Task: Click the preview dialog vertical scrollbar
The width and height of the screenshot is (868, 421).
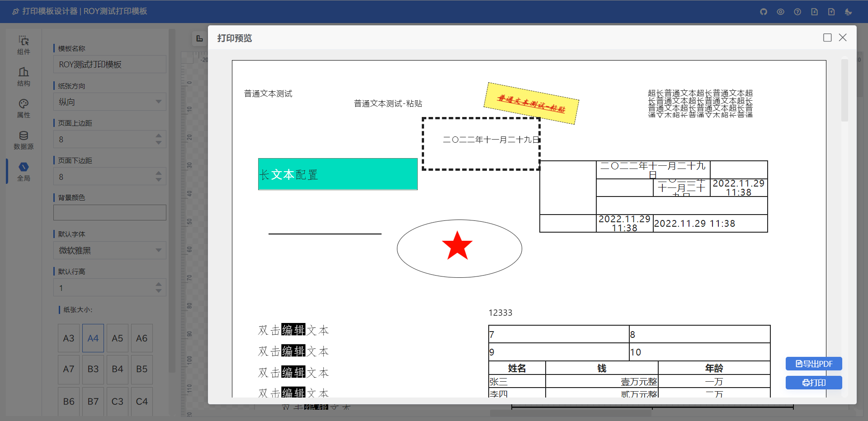Action: tap(844, 90)
